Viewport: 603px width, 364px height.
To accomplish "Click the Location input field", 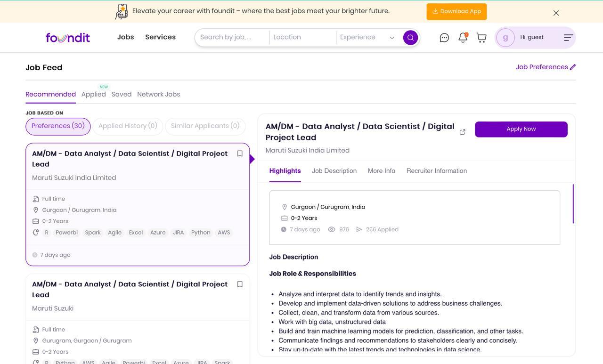I will point(302,37).
